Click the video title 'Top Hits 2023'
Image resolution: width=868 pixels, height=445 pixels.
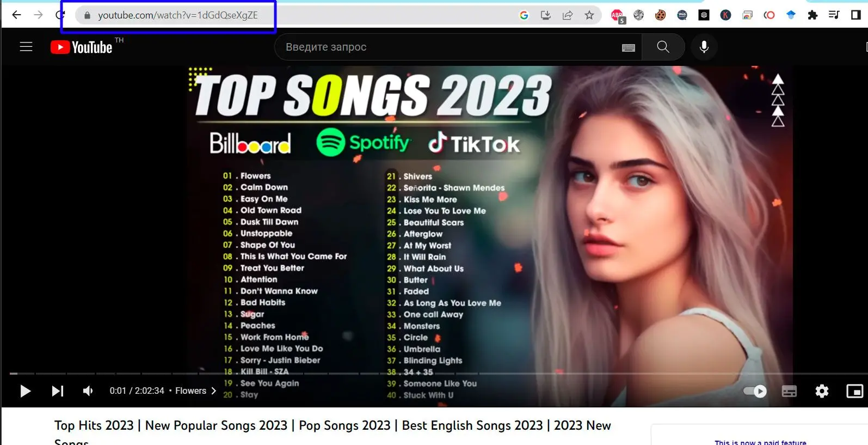point(333,432)
